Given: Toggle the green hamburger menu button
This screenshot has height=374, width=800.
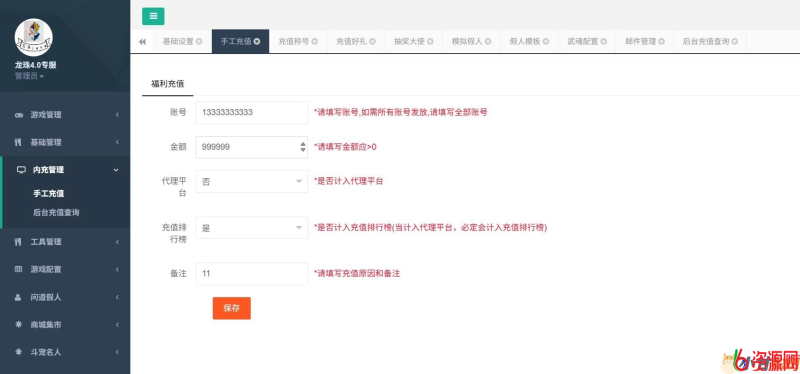Looking at the screenshot, I should [x=153, y=16].
